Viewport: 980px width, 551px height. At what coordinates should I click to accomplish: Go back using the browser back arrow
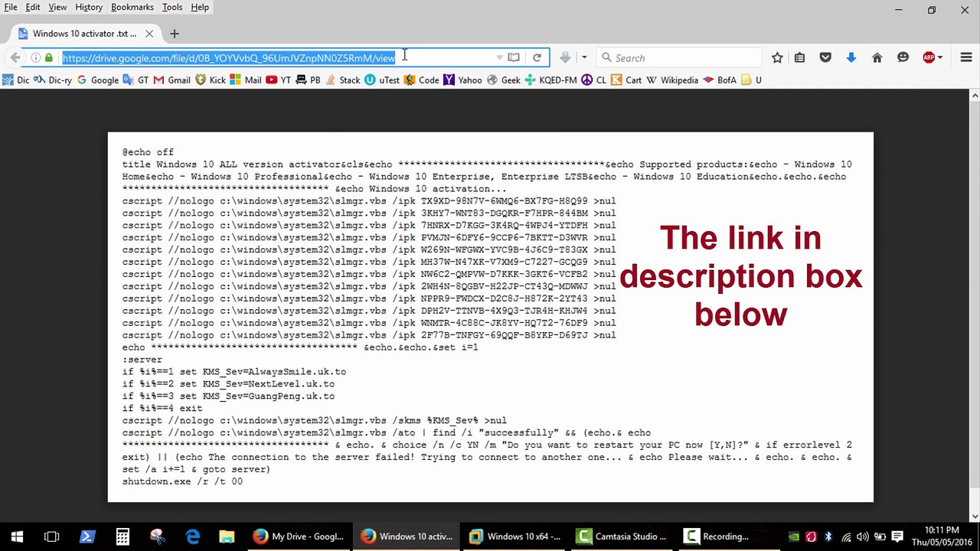point(15,57)
